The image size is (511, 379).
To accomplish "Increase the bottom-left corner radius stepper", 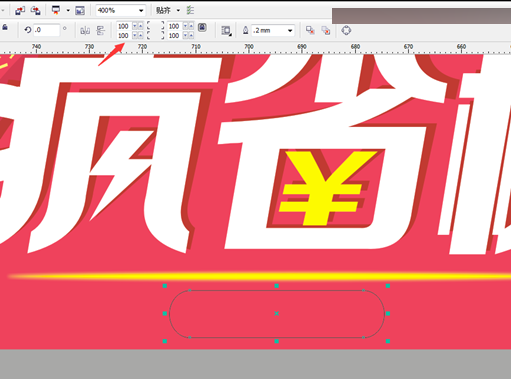I will coord(140,35).
